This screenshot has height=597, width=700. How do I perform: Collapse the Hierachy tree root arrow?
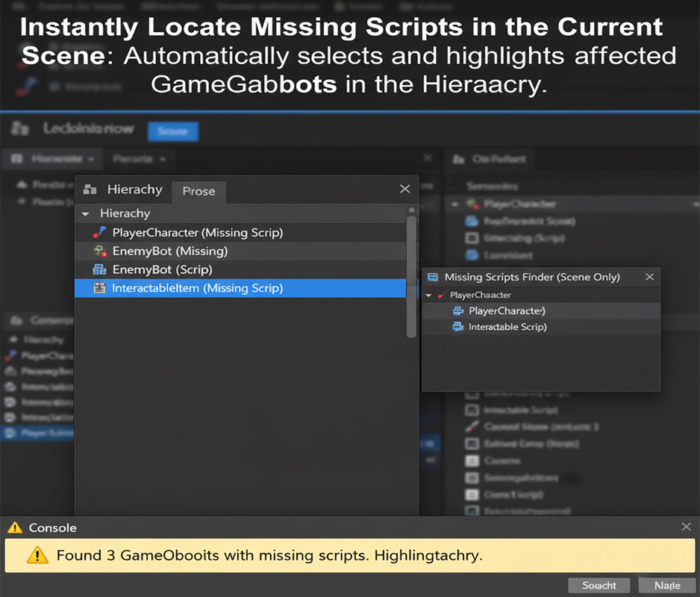pos(87,213)
